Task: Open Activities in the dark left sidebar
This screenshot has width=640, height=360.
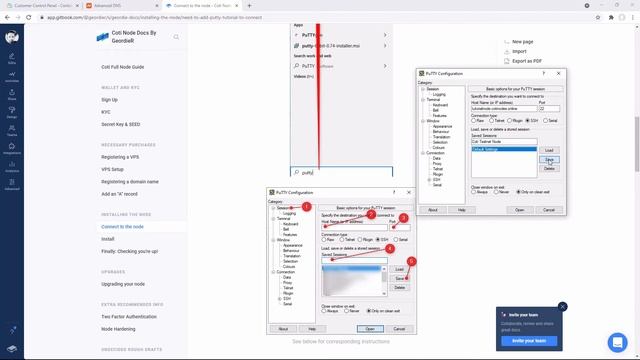Action: (x=12, y=76)
